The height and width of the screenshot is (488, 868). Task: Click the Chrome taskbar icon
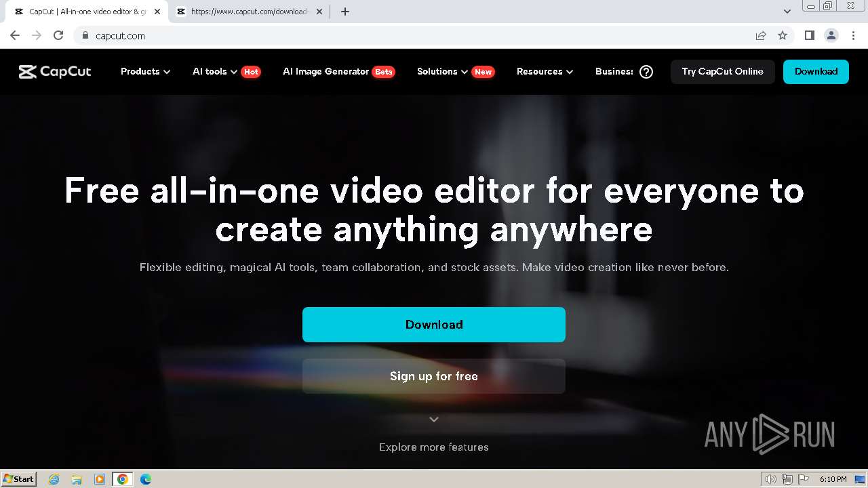(122, 479)
